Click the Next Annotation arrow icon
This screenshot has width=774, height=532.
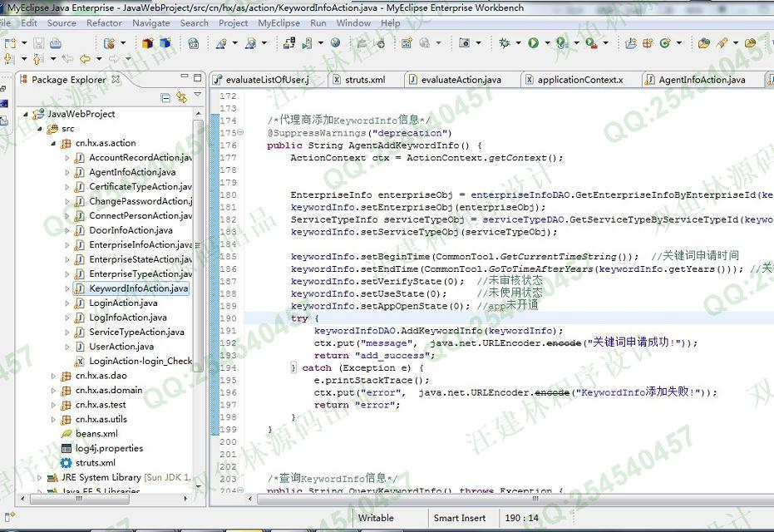coord(9,59)
